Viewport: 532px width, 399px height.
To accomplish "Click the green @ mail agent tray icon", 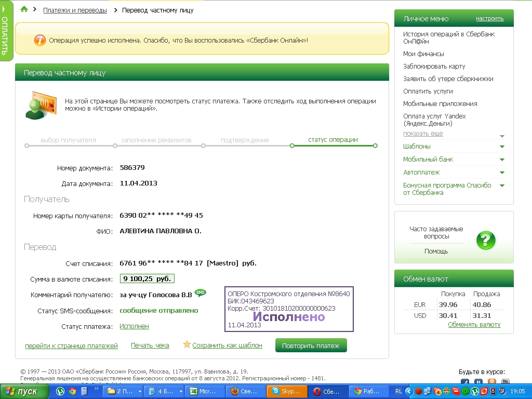I will point(465,391).
